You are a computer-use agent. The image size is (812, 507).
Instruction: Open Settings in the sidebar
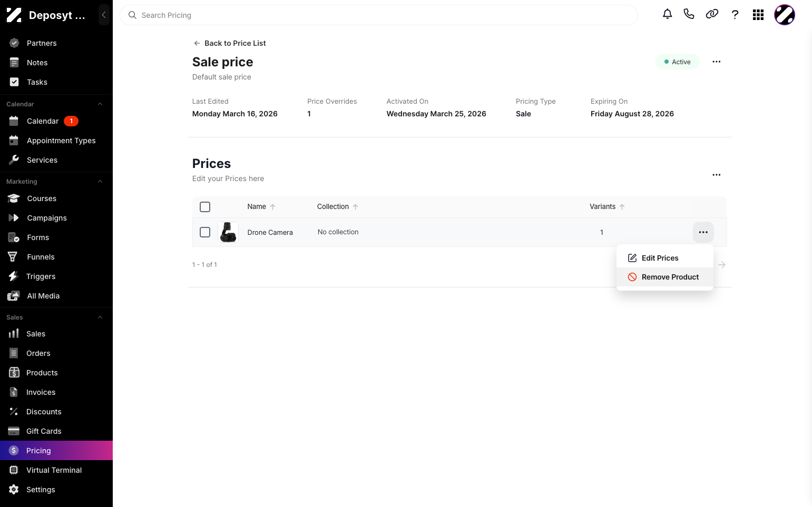(x=56, y=490)
